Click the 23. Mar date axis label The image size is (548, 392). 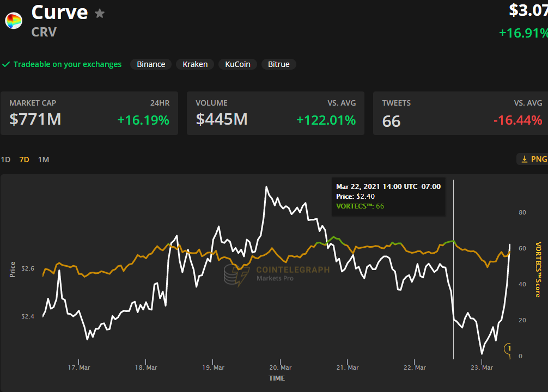482,367
